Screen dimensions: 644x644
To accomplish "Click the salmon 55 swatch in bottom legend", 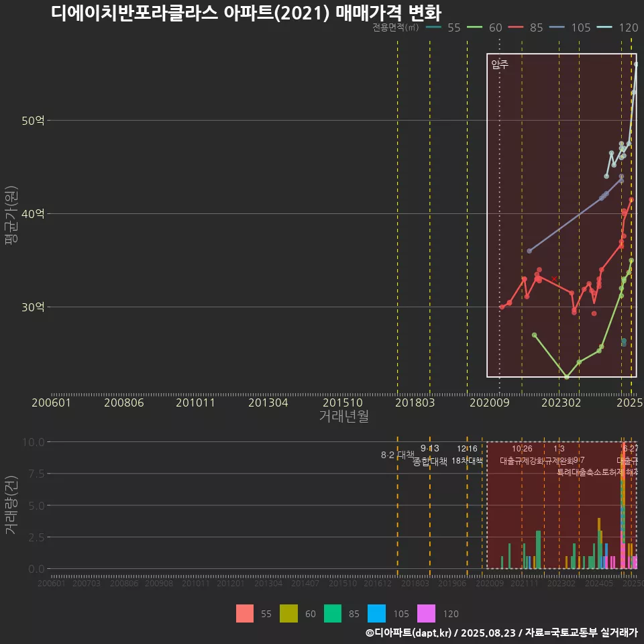I will [x=245, y=614].
